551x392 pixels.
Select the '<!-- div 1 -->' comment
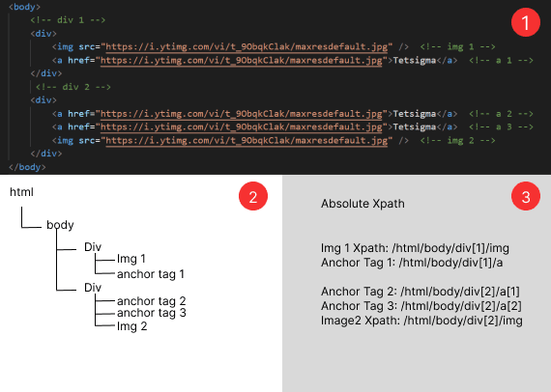68,20
